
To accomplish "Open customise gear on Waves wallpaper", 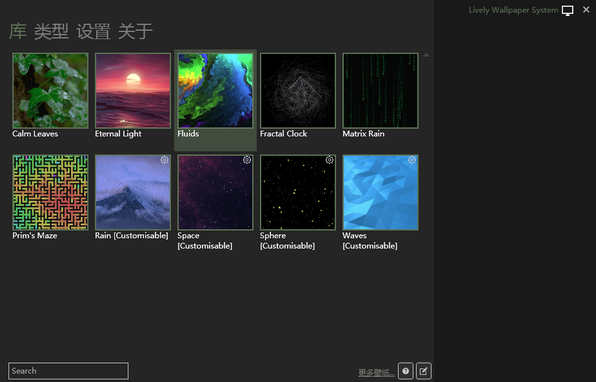I will [412, 160].
